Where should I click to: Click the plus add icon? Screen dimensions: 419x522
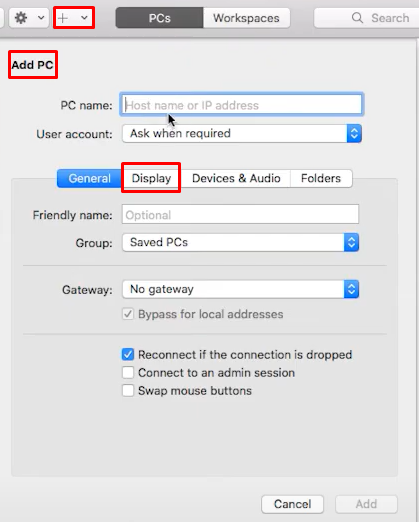pos(63,18)
